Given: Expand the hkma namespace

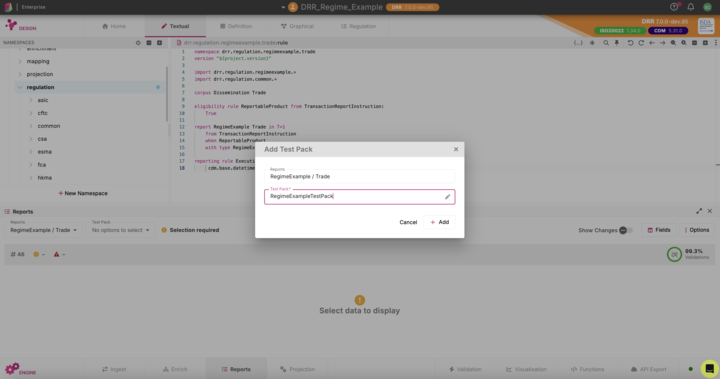Looking at the screenshot, I should click(x=31, y=177).
